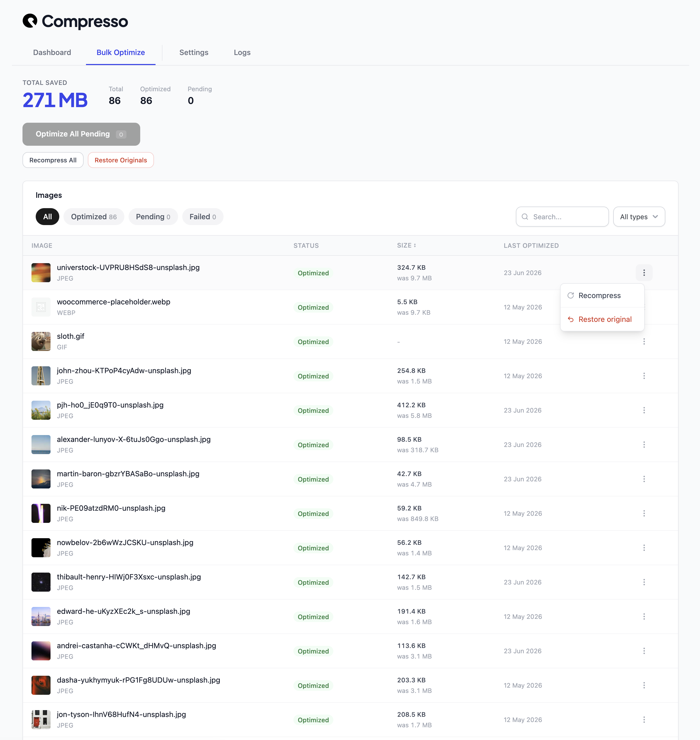
Task: Select the Bulk Optimize tab
Action: coord(121,52)
